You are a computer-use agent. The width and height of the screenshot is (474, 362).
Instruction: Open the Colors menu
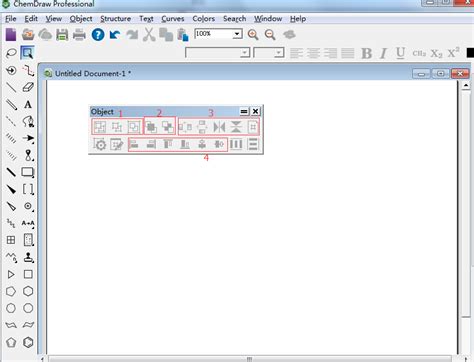203,19
